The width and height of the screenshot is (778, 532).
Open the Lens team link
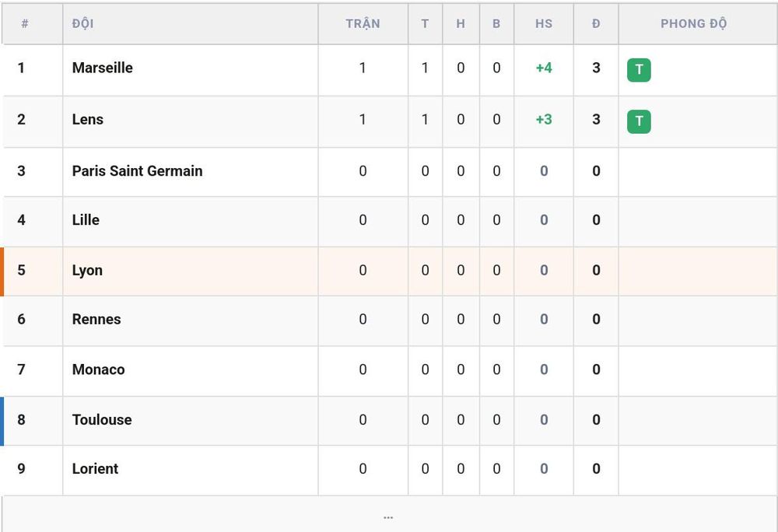click(88, 119)
